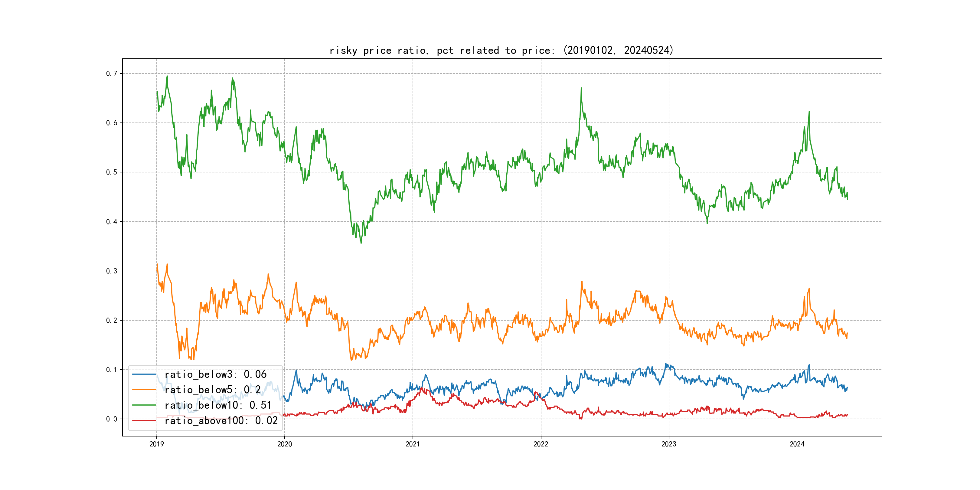
Task: Click the 2019 x-axis tick label
Action: [156, 444]
